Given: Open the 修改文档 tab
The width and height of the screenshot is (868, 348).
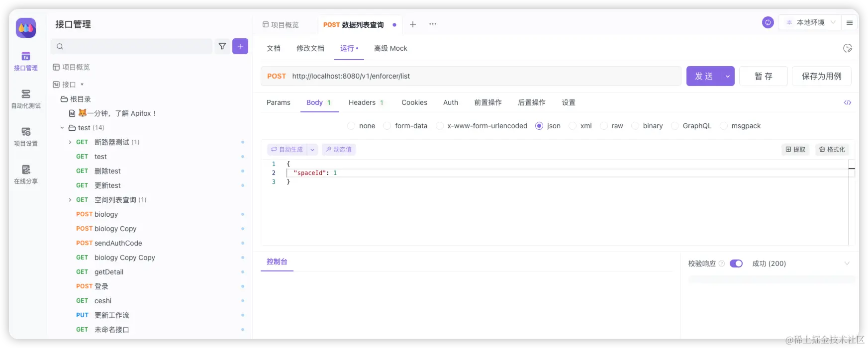Looking at the screenshot, I should [310, 48].
